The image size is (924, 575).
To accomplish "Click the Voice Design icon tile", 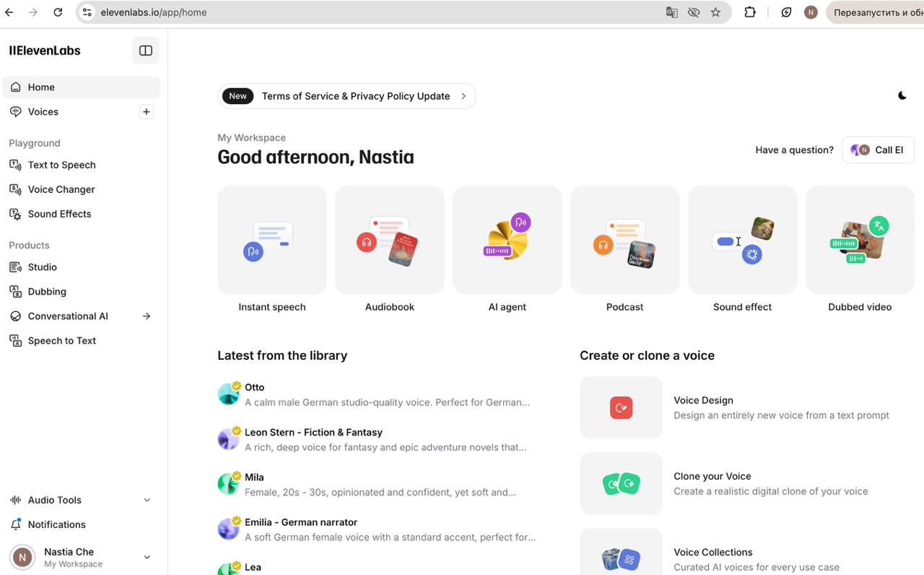I will coord(621,407).
